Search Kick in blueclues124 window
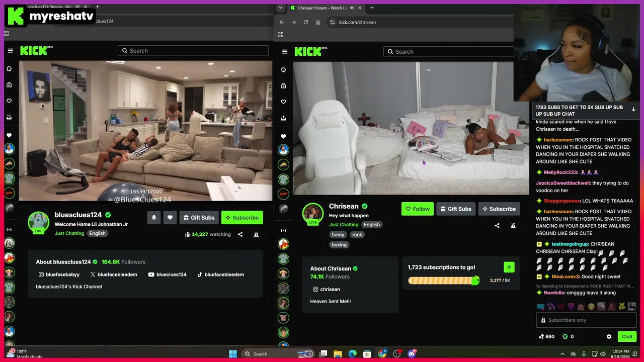The image size is (644, 362). click(193, 51)
